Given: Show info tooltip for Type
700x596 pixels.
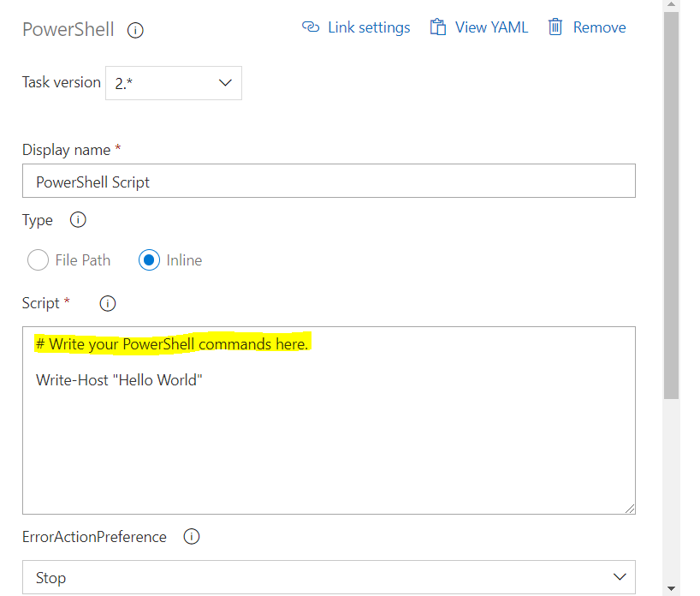Looking at the screenshot, I should click(x=78, y=220).
